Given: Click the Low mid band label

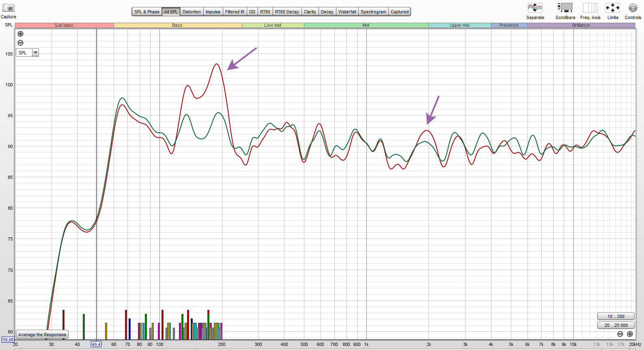Looking at the screenshot, I should point(273,25).
